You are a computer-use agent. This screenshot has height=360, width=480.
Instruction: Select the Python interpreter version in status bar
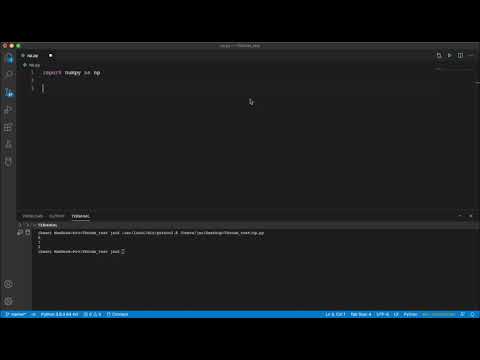pos(59,314)
